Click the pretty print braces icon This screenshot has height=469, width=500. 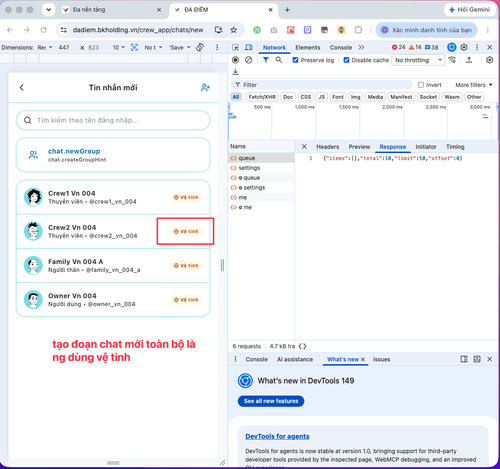(302, 346)
